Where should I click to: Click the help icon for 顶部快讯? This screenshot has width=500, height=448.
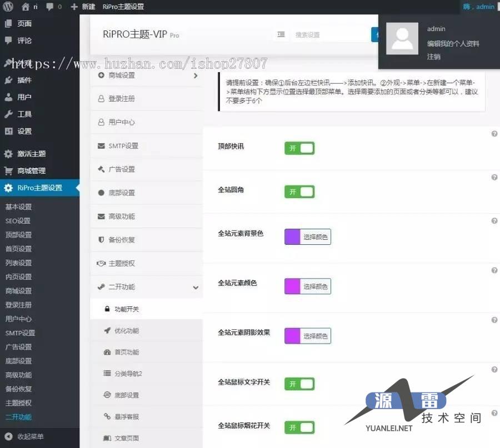[494, 134]
